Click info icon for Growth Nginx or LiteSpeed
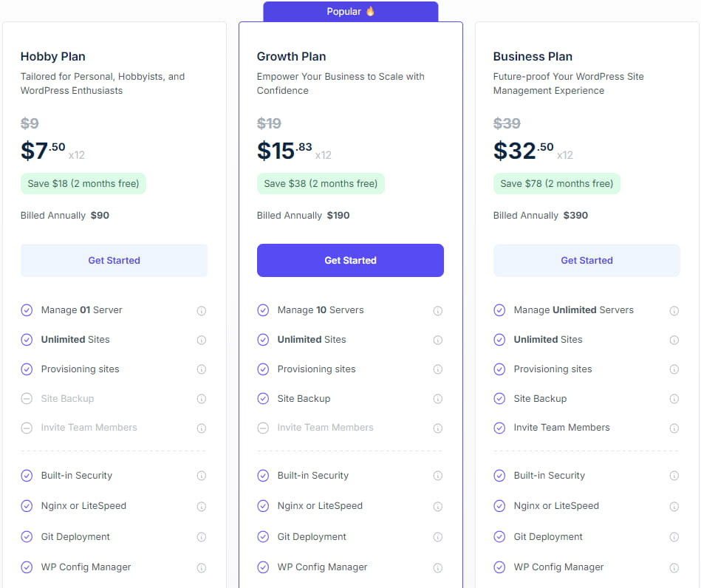Image resolution: width=701 pixels, height=588 pixels. click(438, 507)
